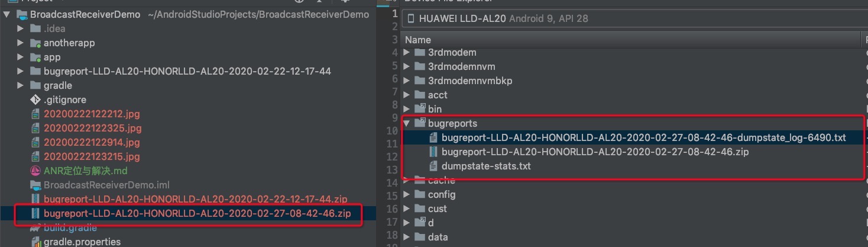Expand the 3rdmodem folder arrow
Viewport: 868px width, 247px height.
click(x=406, y=52)
